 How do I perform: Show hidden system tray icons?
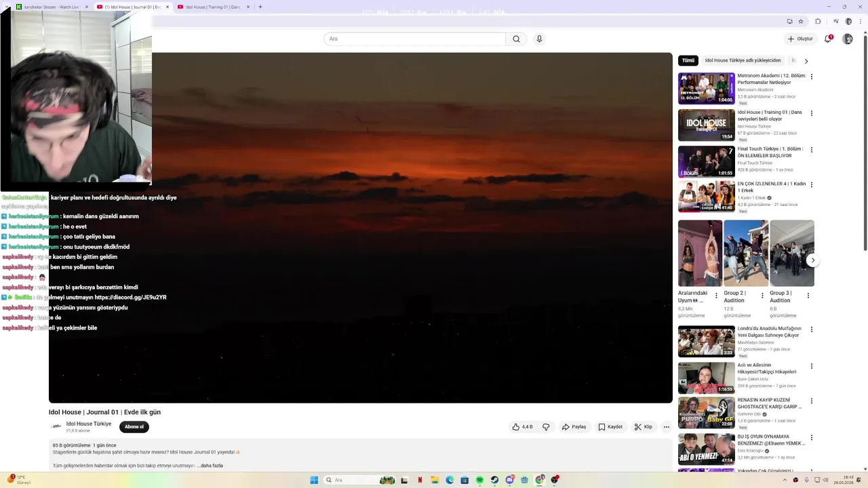pyautogui.click(x=786, y=480)
